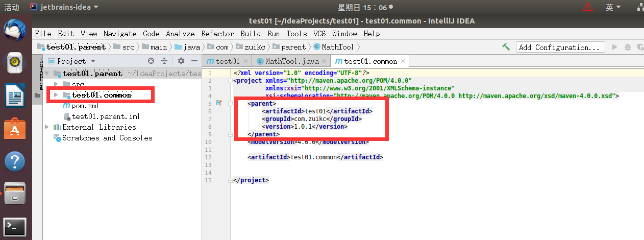This screenshot has height=240, width=644.
Task: Click 活动 Activities button
Action: (11, 7)
